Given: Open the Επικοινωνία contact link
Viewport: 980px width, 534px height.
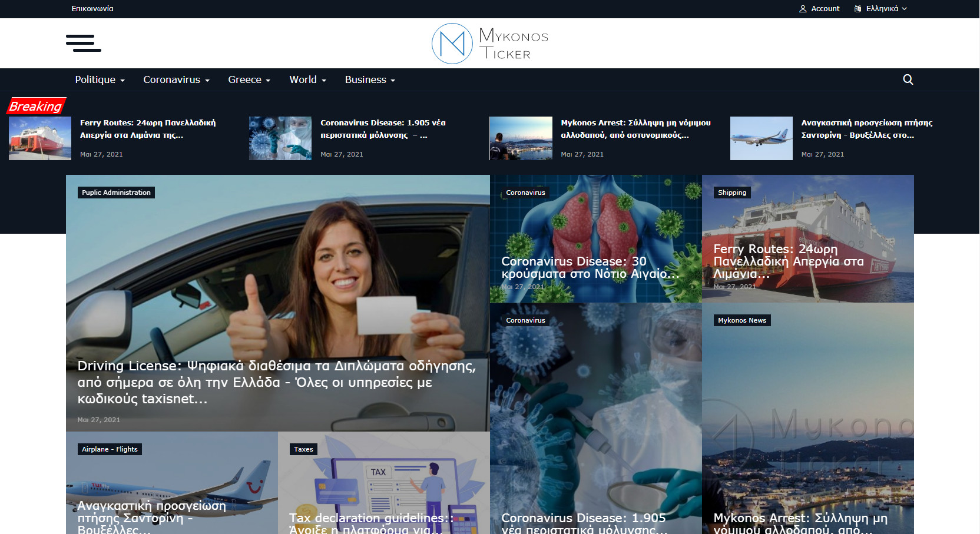Looking at the screenshot, I should (x=92, y=9).
